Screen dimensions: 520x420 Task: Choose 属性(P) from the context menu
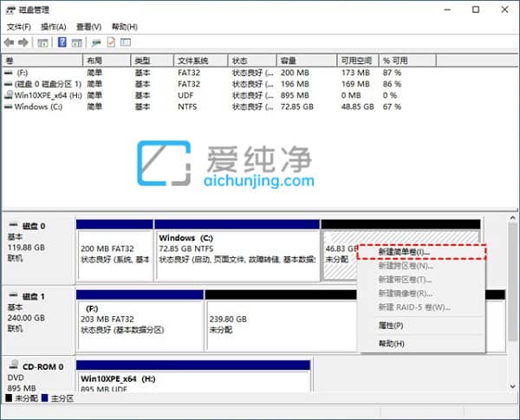[421, 326]
